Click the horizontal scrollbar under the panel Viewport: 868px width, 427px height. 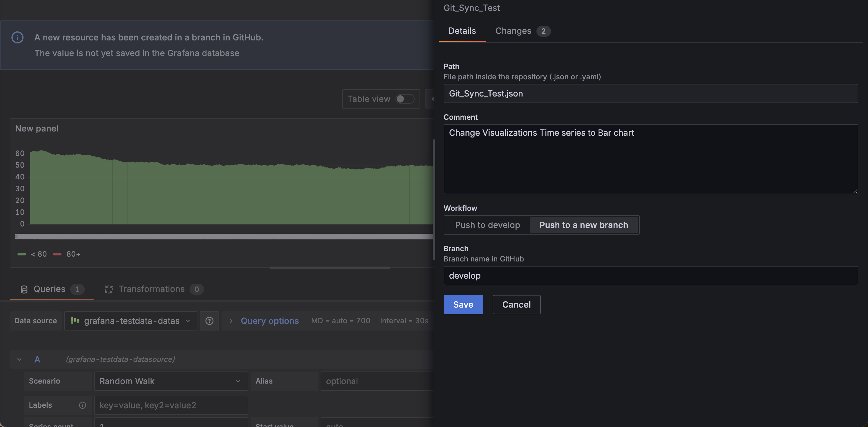click(329, 268)
